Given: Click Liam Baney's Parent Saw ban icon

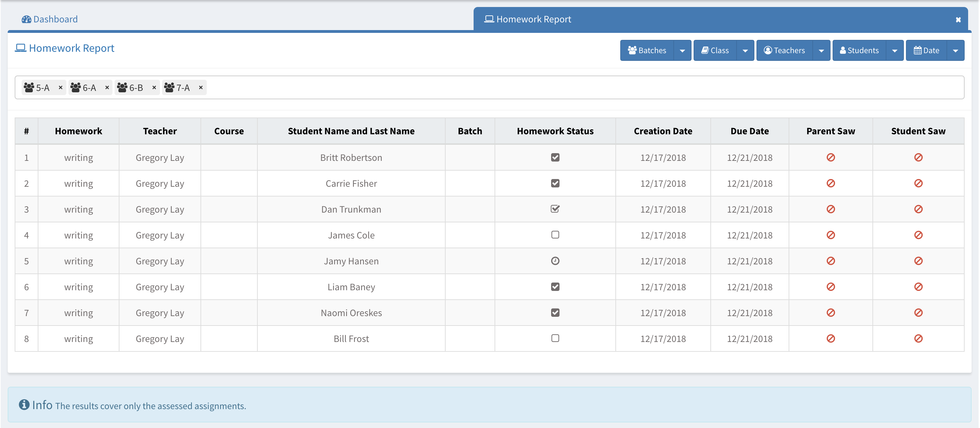Looking at the screenshot, I should point(831,287).
